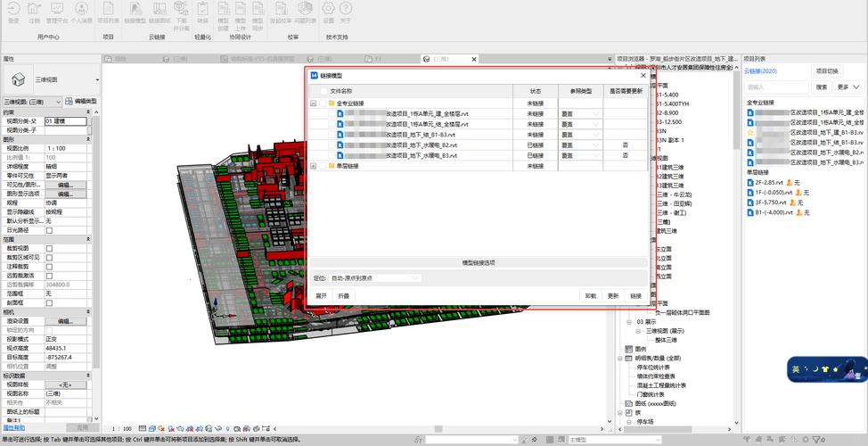
Task: Click the 链接 button in dialog
Action: pos(635,295)
